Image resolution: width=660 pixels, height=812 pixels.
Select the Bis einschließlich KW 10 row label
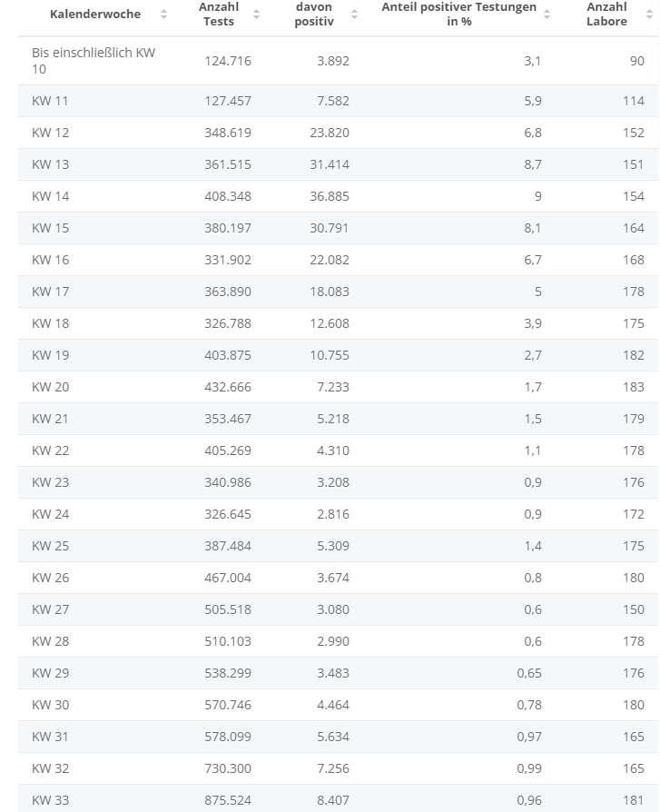click(x=94, y=61)
